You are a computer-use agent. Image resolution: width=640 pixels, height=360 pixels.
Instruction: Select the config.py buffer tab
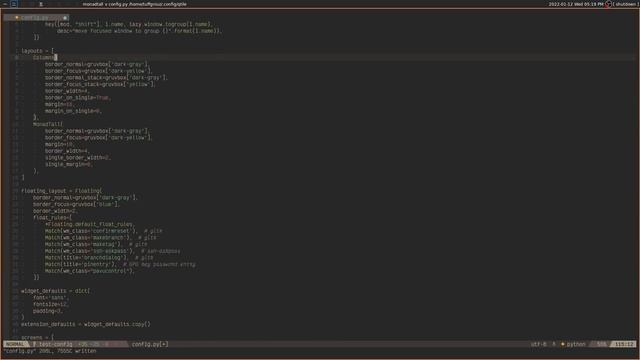36,18
